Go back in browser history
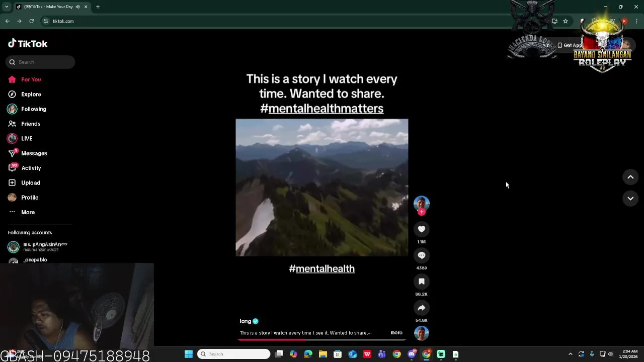The height and width of the screenshot is (362, 644). coord(7,21)
